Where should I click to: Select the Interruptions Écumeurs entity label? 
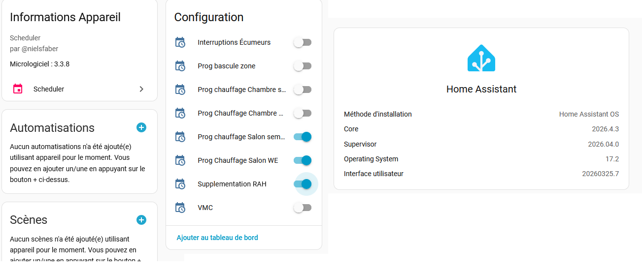(234, 42)
